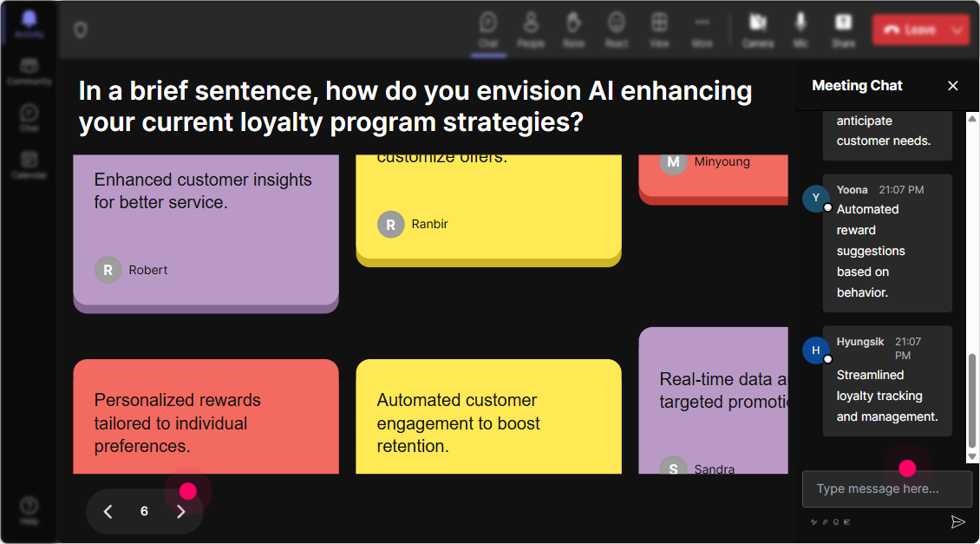Open the More actions menu
The image size is (980, 544).
point(702,30)
